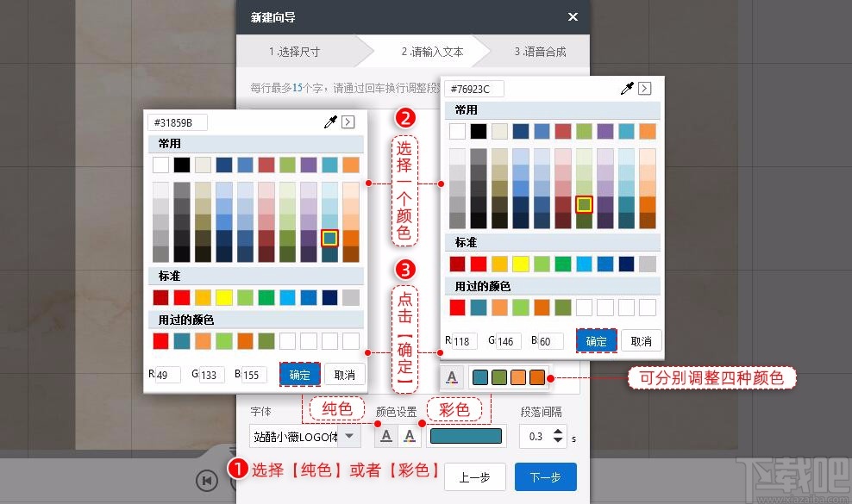
Task: Cancel the right color picker with 取消
Action: (641, 340)
